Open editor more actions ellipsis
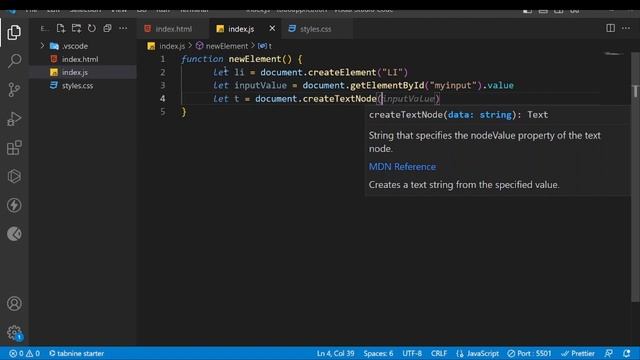640x360 pixels. point(626,28)
